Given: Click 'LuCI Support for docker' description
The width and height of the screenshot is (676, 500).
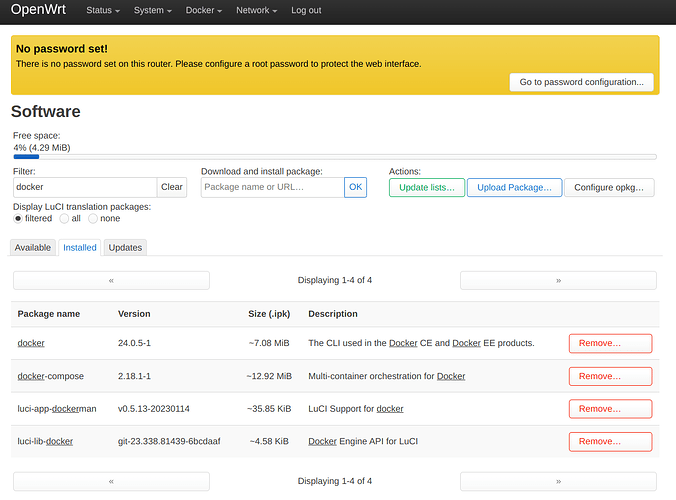Looking at the screenshot, I should click(x=356, y=409).
